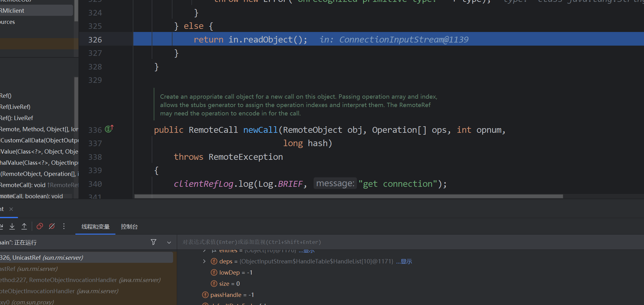Switch to the 线程和变量 tab
Screen dimensions: 644x305
(x=95, y=227)
